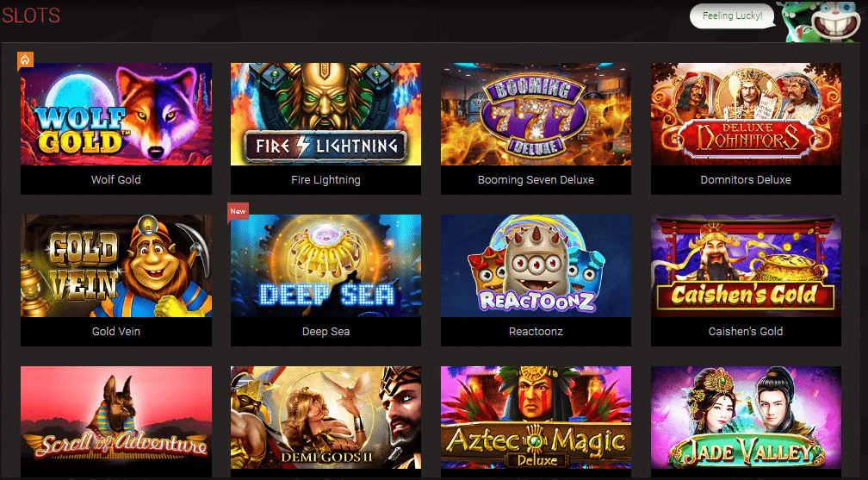Launch the Caishen's Gold thumbnail

[746, 266]
